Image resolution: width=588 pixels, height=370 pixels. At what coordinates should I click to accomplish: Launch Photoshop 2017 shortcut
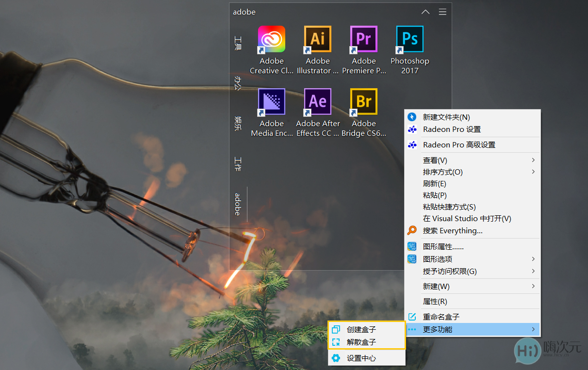click(x=410, y=39)
